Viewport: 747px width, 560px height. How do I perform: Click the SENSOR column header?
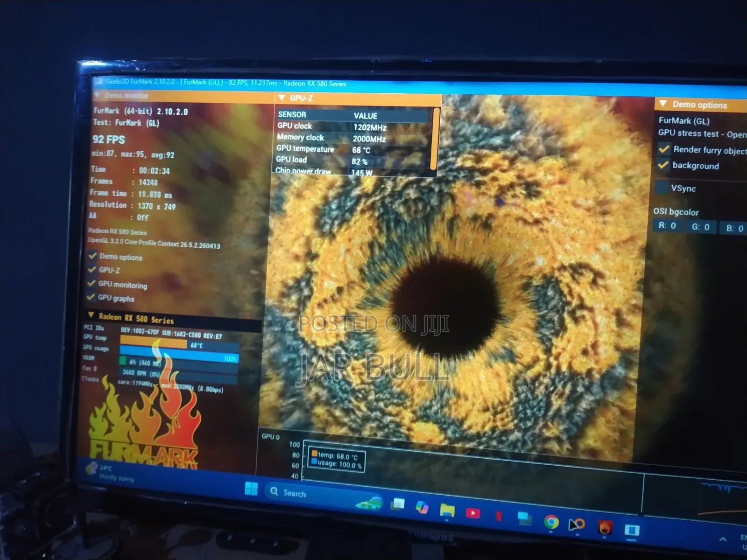tap(292, 114)
